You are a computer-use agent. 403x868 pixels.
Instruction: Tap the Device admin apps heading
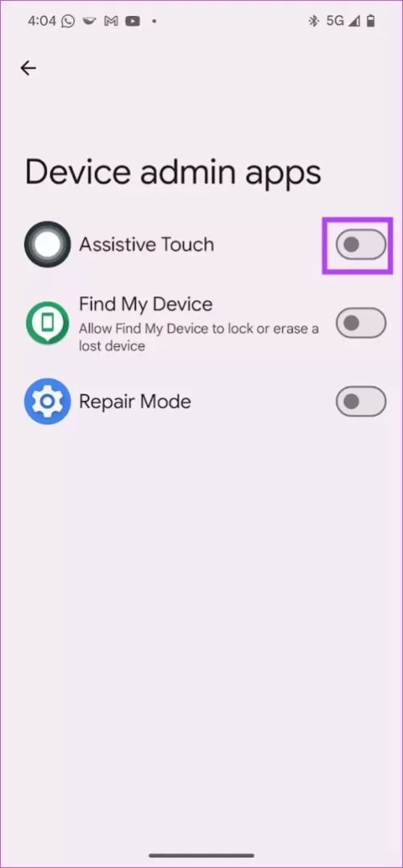click(x=173, y=172)
